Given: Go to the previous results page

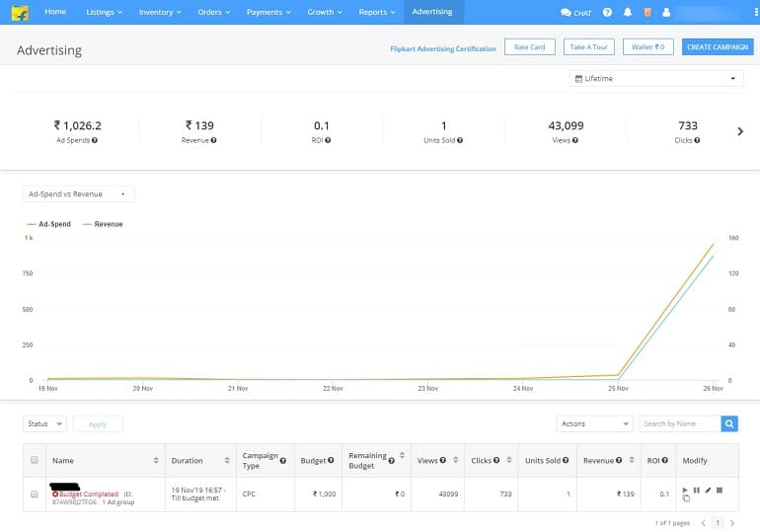Looking at the screenshot, I should point(704,523).
